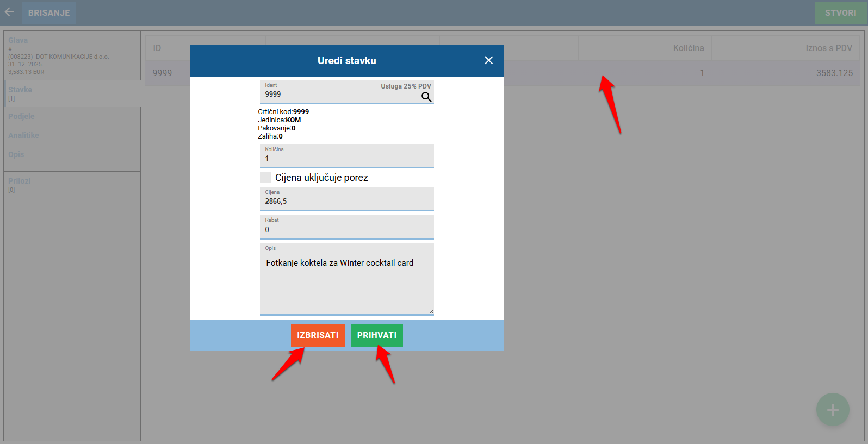Viewport: 868px width, 444px height.
Task: Click the Ident search magnifier icon
Action: pyautogui.click(x=426, y=97)
